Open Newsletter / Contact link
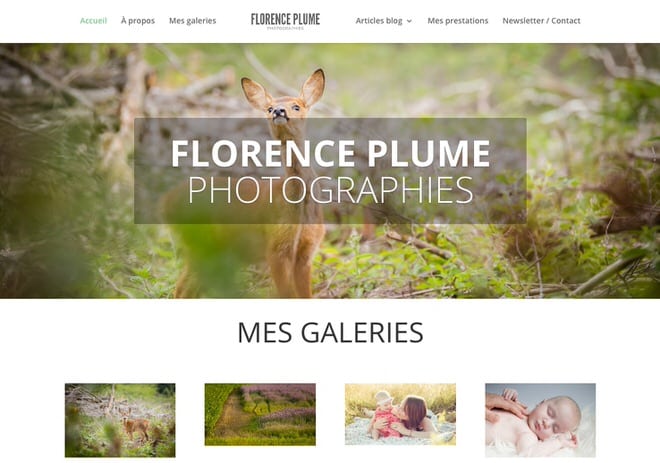 [541, 21]
